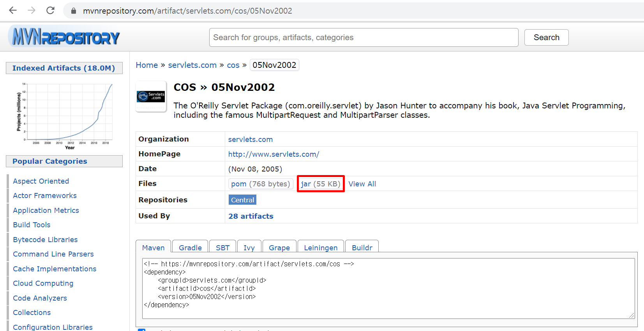Image resolution: width=644 pixels, height=331 pixels.
Task: Click the Servlets.com artifact logo
Action: (x=151, y=96)
